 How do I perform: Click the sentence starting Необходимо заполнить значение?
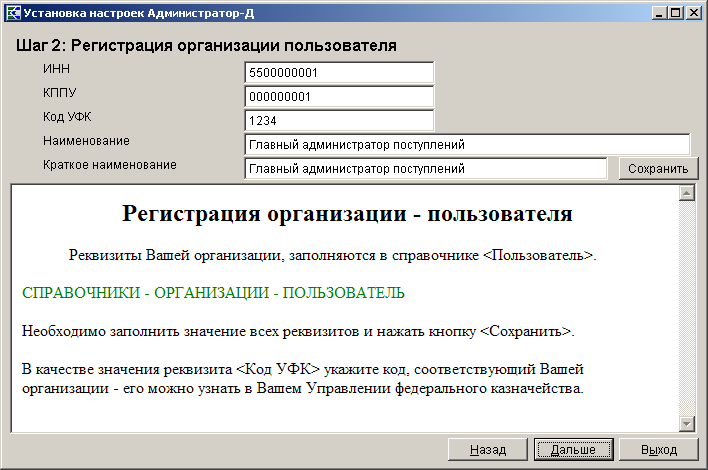(x=298, y=331)
